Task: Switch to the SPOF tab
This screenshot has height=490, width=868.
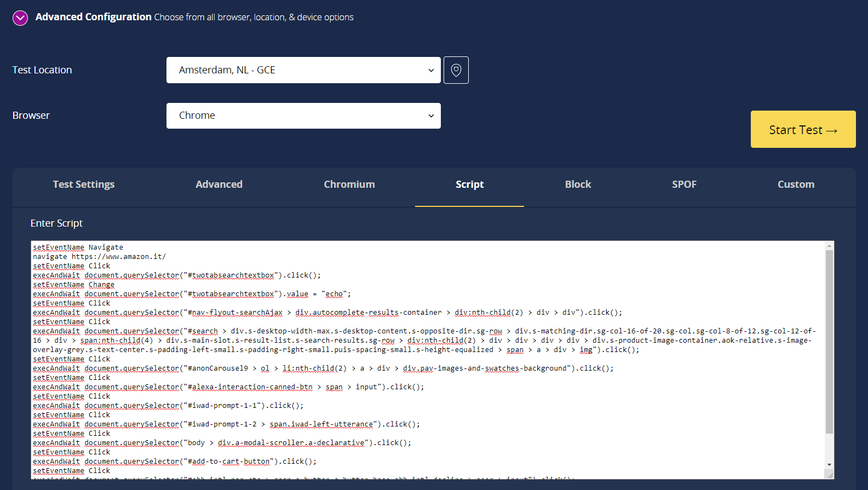Action: (685, 185)
